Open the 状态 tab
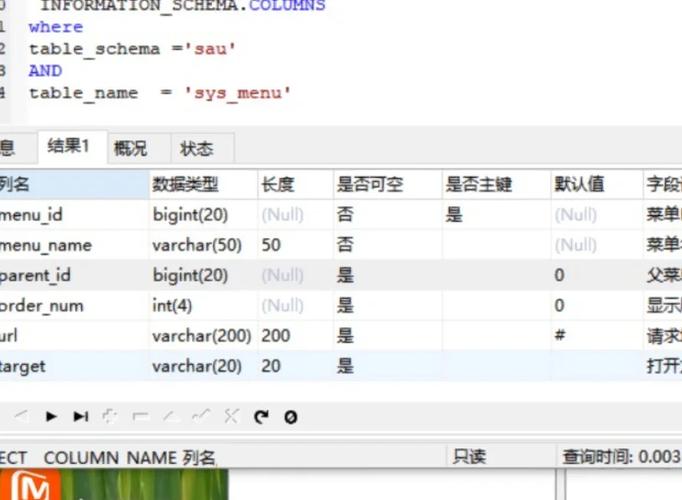 click(x=197, y=148)
